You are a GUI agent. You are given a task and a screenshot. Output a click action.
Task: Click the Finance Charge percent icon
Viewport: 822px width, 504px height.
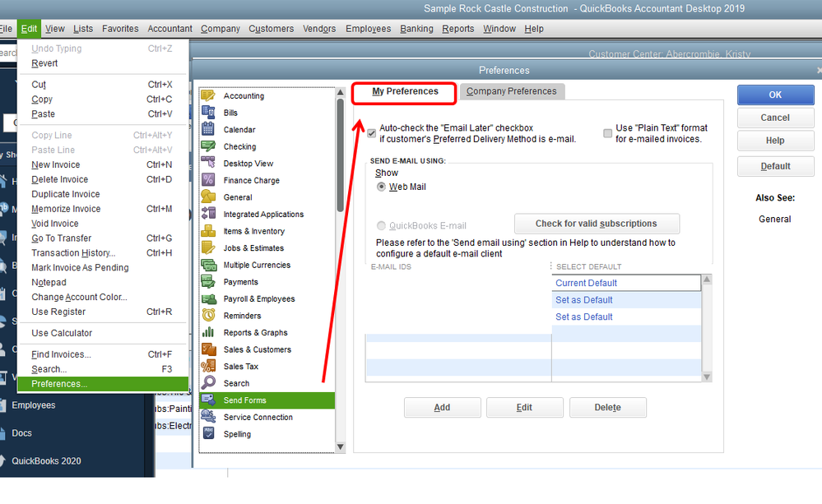(208, 180)
